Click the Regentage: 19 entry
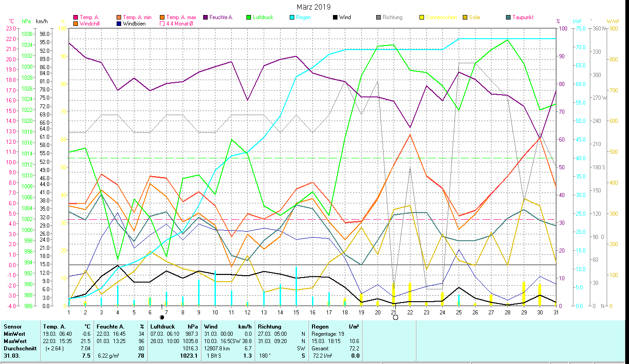 click(329, 334)
